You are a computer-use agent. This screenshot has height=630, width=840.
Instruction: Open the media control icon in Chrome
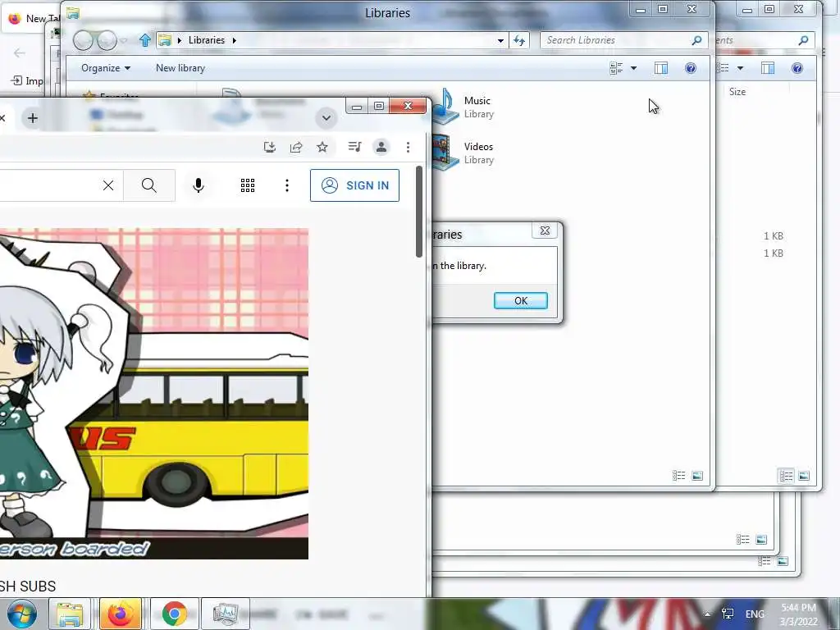(x=354, y=147)
